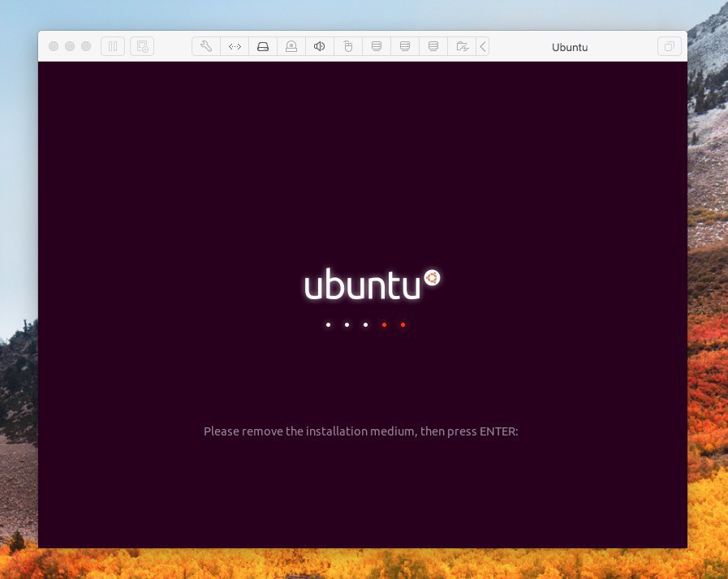The image size is (728, 579).
Task: Click the network arrows icon in the toolbar
Action: (235, 46)
